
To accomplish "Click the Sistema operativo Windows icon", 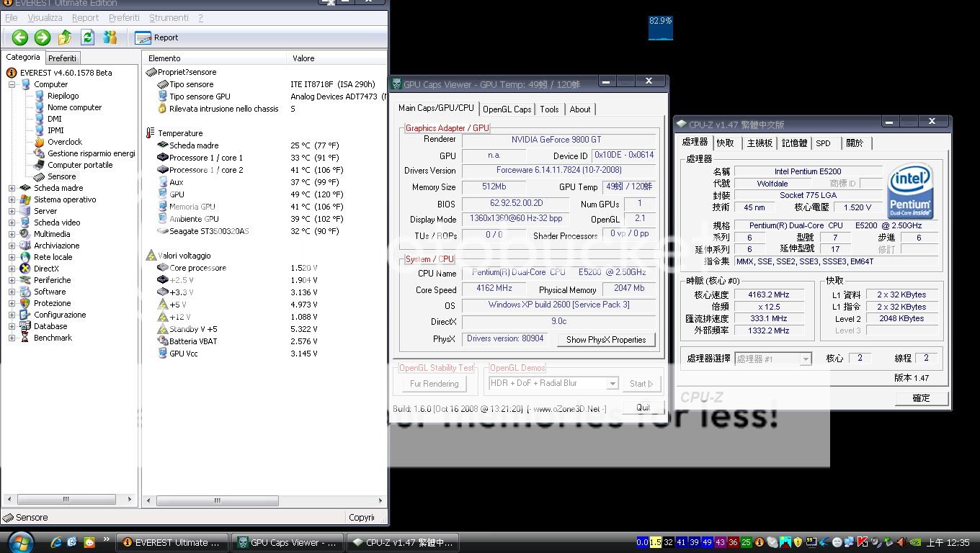I will (x=25, y=199).
